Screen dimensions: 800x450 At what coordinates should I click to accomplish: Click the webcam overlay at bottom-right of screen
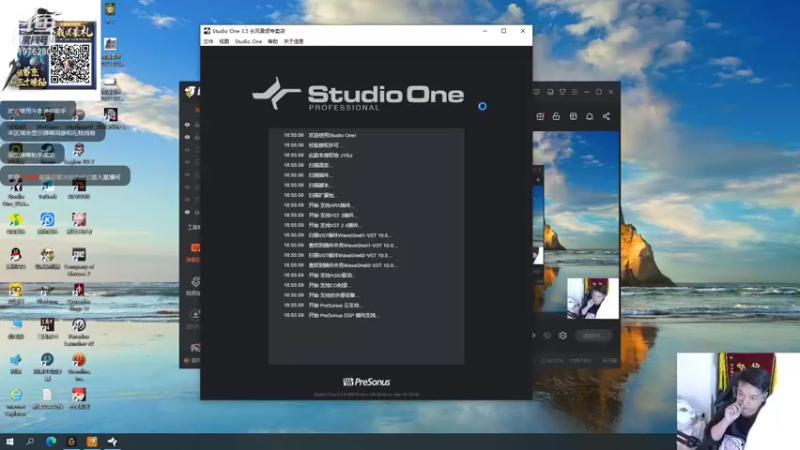click(738, 401)
